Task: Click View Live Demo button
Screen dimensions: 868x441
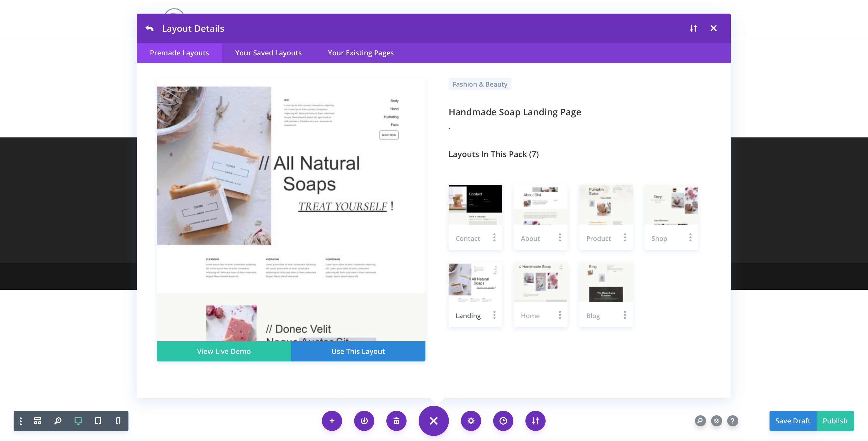Action: tap(224, 350)
